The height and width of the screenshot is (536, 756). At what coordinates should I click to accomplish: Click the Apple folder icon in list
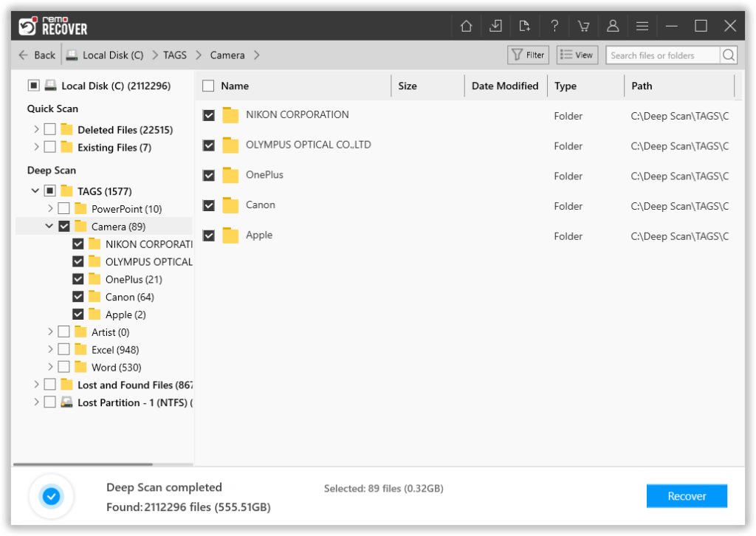point(230,236)
